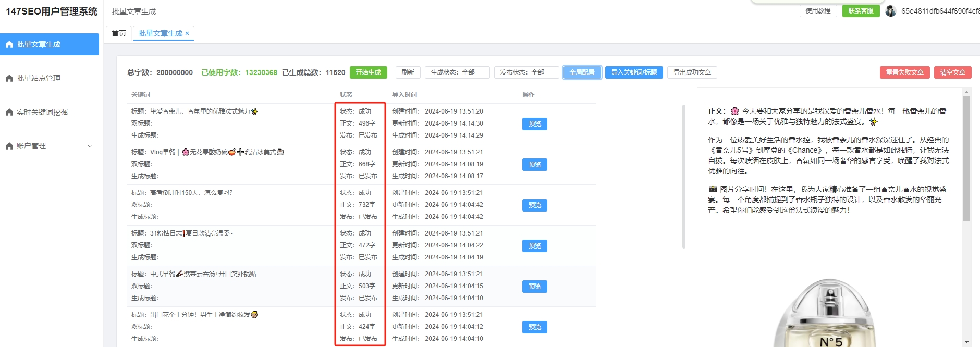
Task: Click the title 标题: 挚爱香奈儿，香氛里的优雅法式魅力
Action: (194, 111)
